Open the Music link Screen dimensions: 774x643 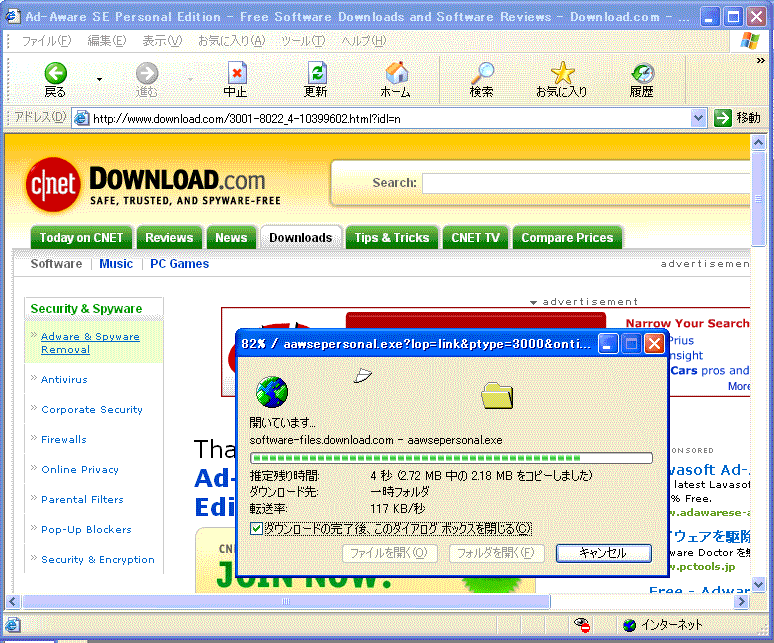(x=116, y=264)
